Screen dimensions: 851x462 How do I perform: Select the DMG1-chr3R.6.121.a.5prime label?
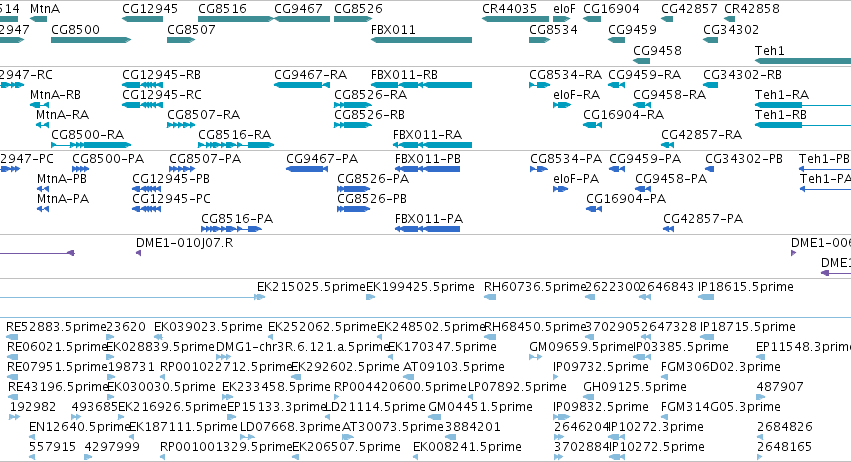[302, 346]
